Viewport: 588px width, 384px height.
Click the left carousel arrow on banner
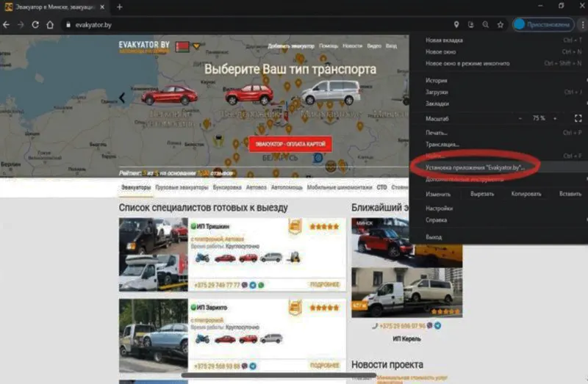pos(122,97)
